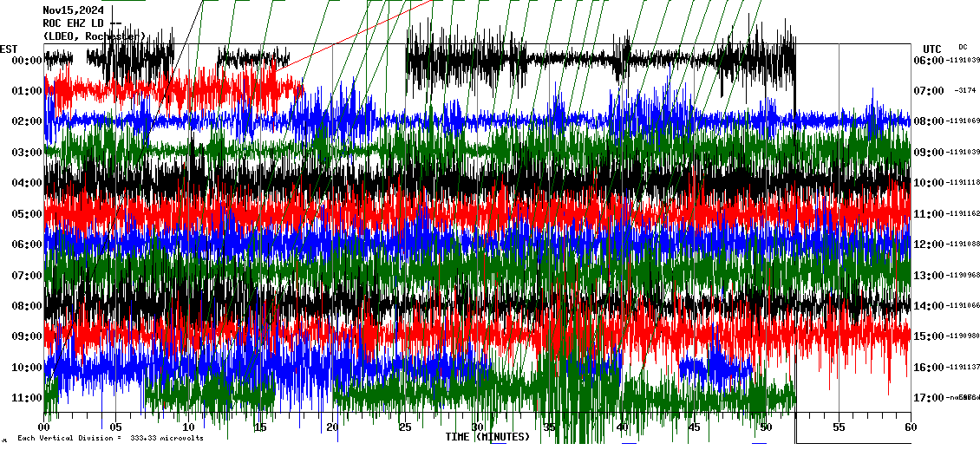Click the EST axis heading
Image resolution: width=980 pixels, height=450 pixels.
9,49
